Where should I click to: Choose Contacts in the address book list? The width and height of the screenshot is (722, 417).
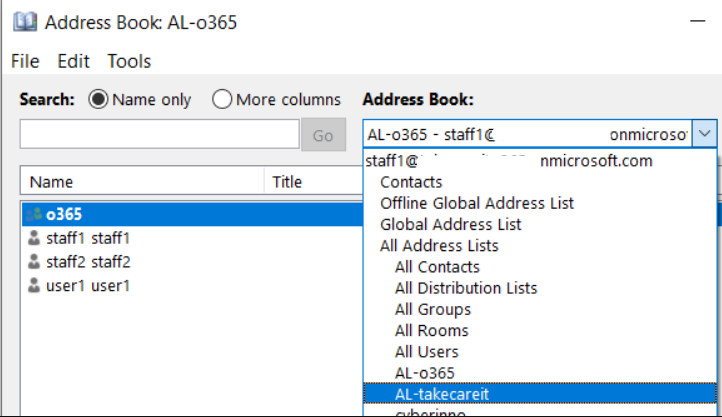click(540, 182)
